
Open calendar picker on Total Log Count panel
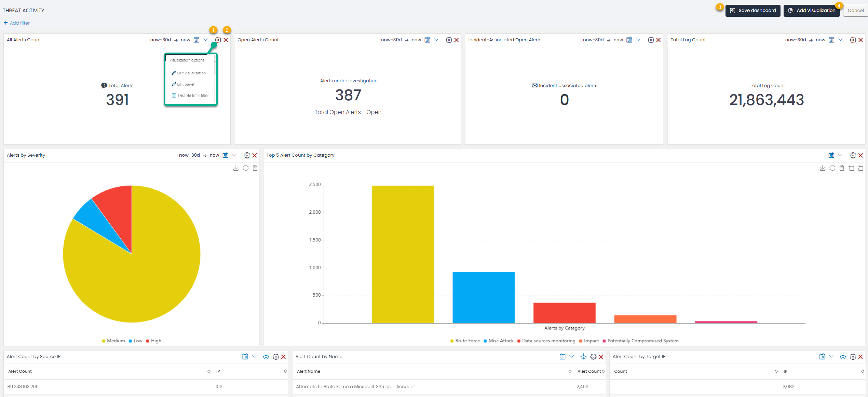831,40
